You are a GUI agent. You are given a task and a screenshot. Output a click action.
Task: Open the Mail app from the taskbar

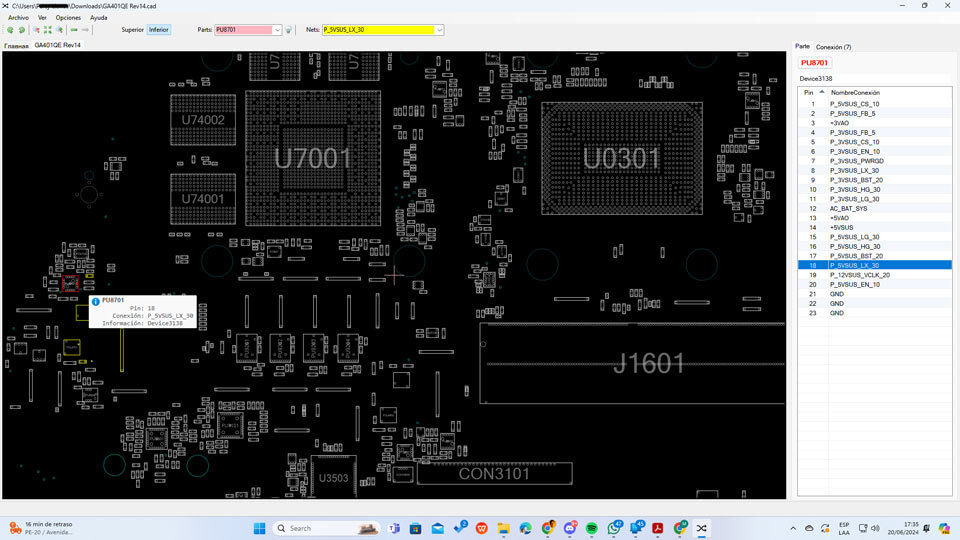point(438,528)
